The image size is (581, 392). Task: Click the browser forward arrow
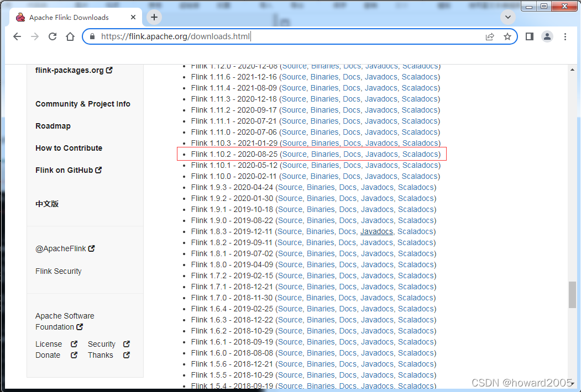click(x=35, y=36)
